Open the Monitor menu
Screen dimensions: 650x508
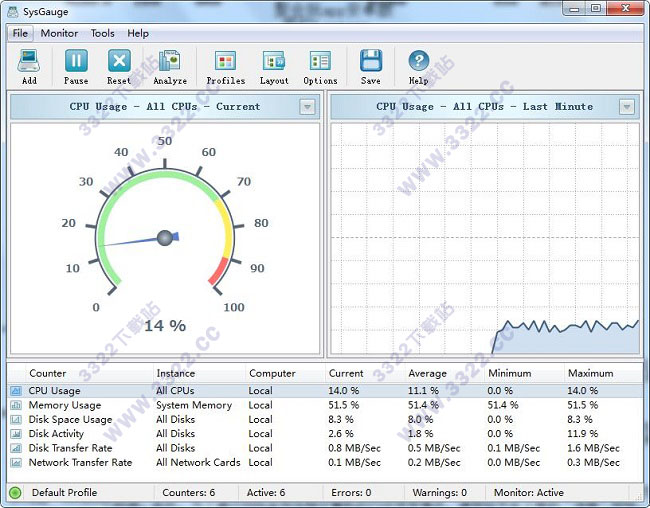[59, 33]
